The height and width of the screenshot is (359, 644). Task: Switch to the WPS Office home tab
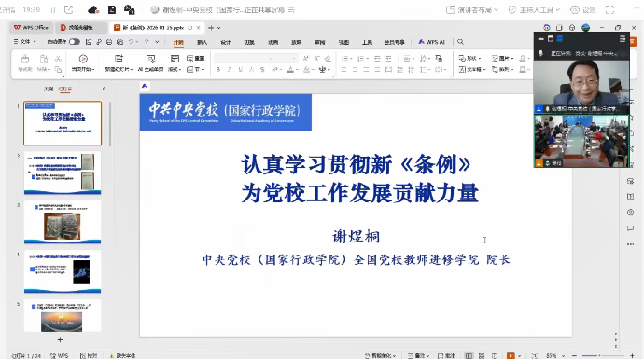click(31, 27)
